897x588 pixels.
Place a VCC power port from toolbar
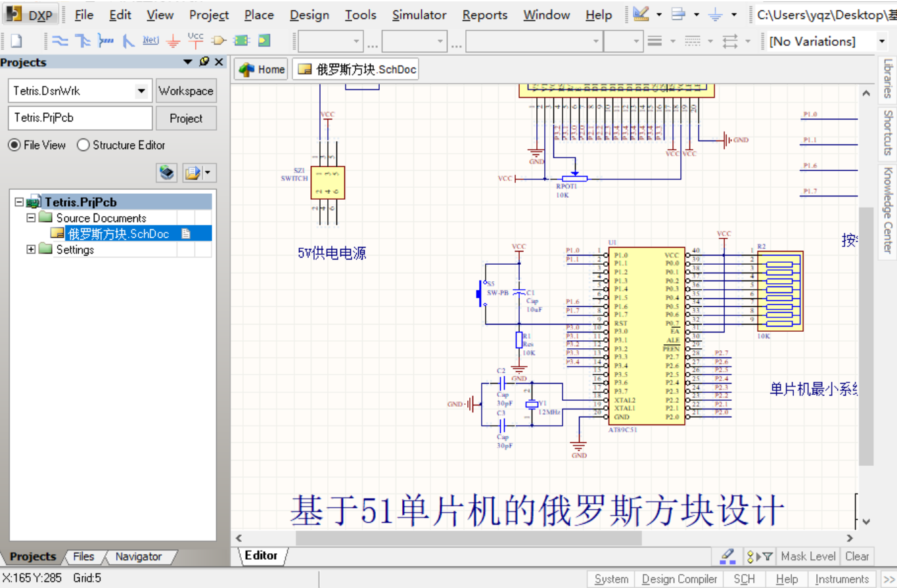(195, 40)
